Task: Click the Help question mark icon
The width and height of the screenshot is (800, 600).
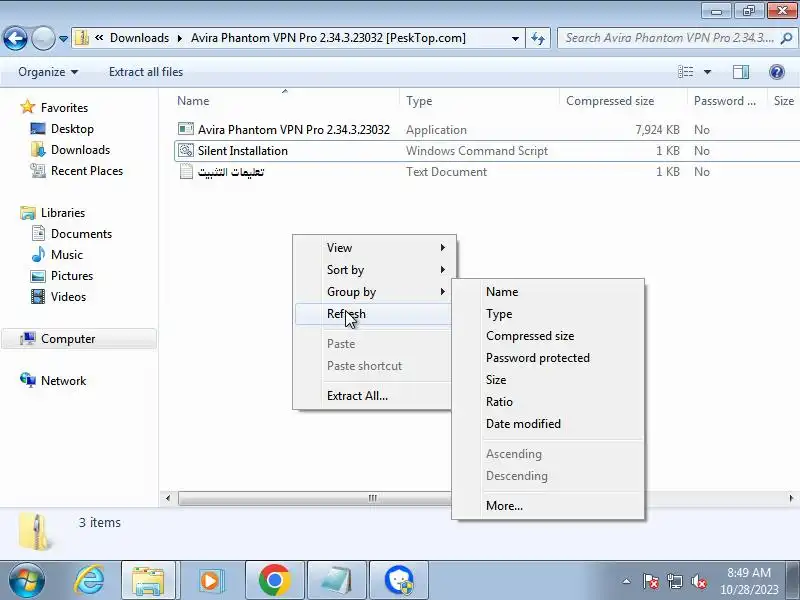Action: [x=777, y=72]
